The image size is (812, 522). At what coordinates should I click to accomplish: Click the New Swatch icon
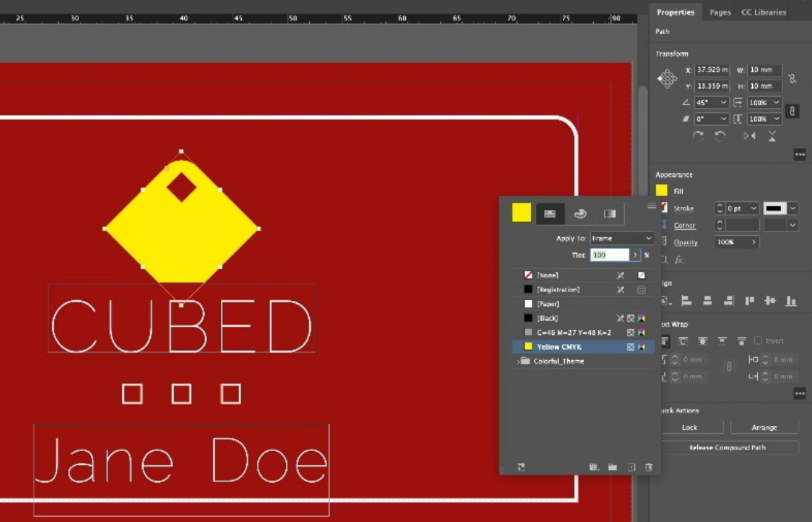[632, 467]
